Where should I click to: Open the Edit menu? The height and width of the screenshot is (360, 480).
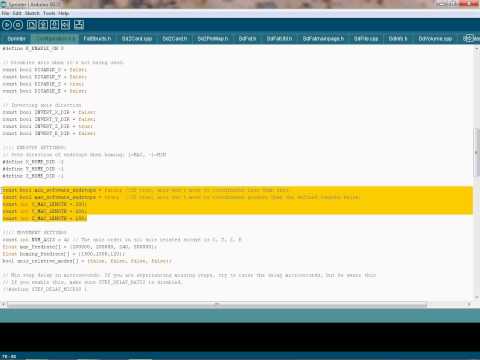click(x=17, y=13)
